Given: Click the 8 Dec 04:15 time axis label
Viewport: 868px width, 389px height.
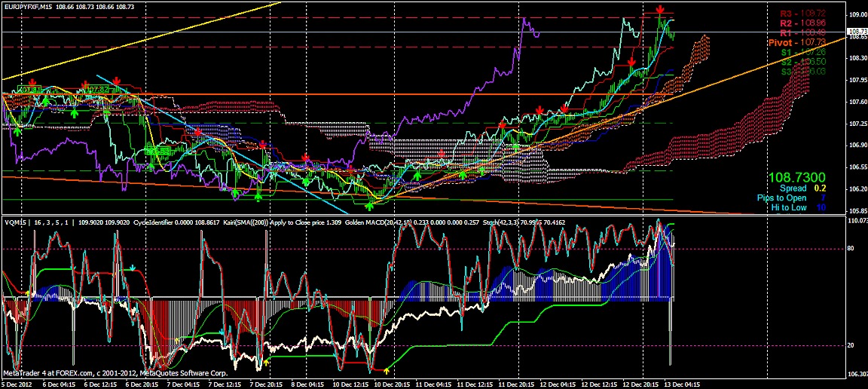Looking at the screenshot, I should (306, 384).
